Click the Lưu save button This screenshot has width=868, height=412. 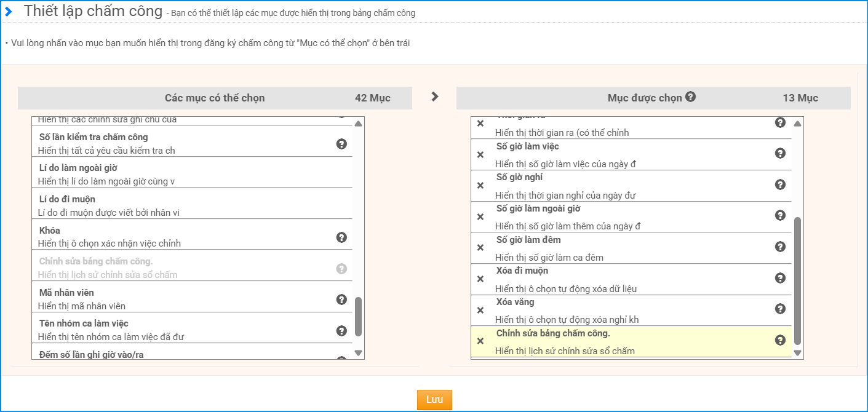point(434,400)
